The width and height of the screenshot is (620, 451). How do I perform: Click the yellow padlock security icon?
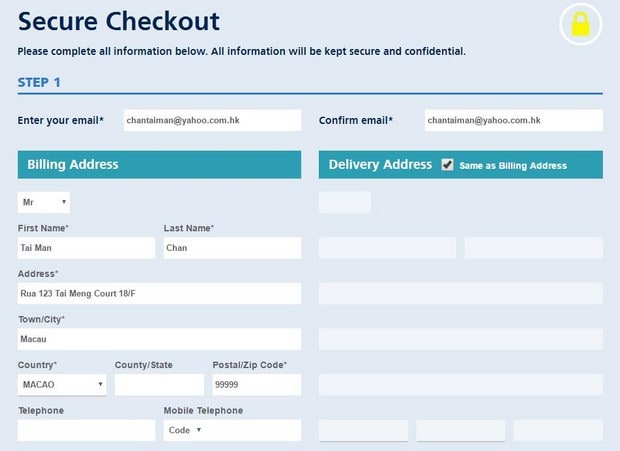point(580,24)
